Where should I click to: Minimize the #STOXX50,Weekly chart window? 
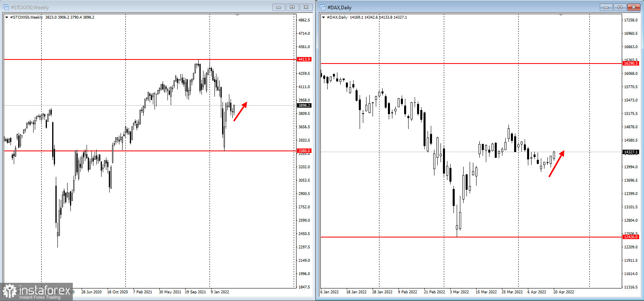(x=278, y=7)
